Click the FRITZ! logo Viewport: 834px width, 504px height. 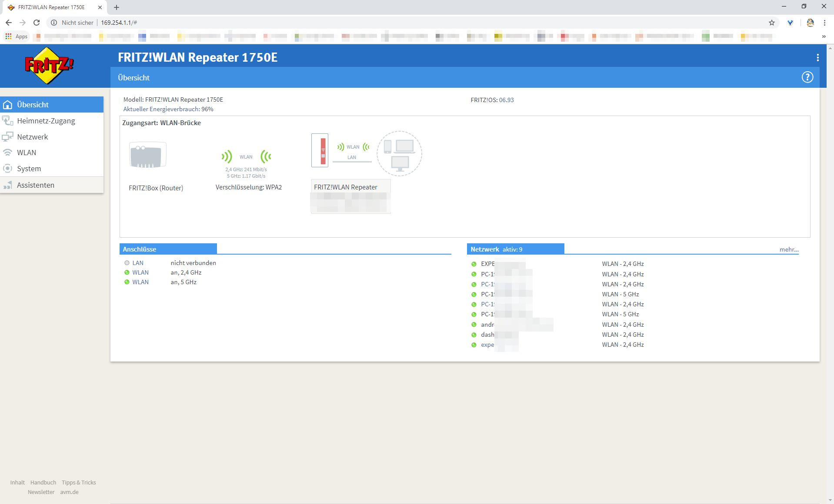(x=49, y=66)
